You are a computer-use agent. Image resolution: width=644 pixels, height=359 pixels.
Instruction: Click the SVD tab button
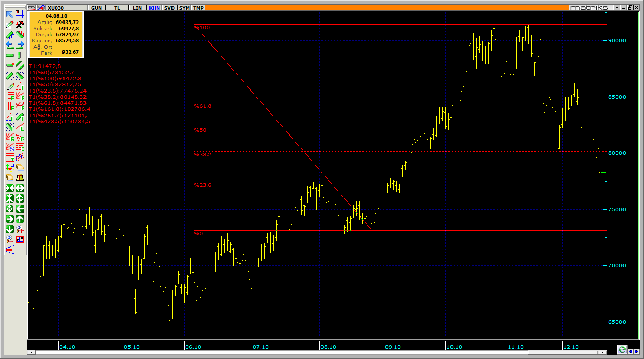[169, 8]
